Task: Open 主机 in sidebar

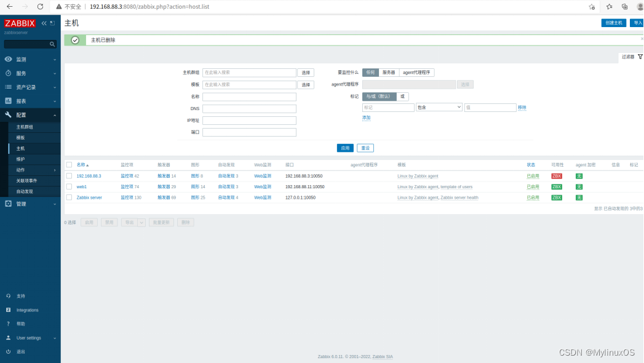Action: [x=20, y=148]
